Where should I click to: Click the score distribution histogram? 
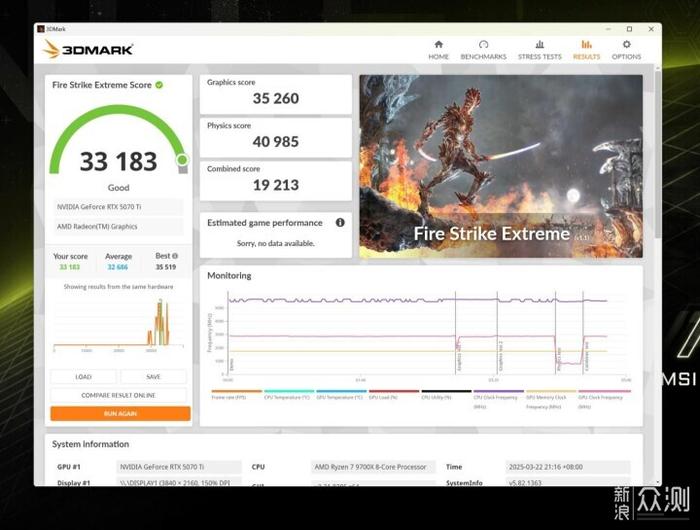click(118, 325)
